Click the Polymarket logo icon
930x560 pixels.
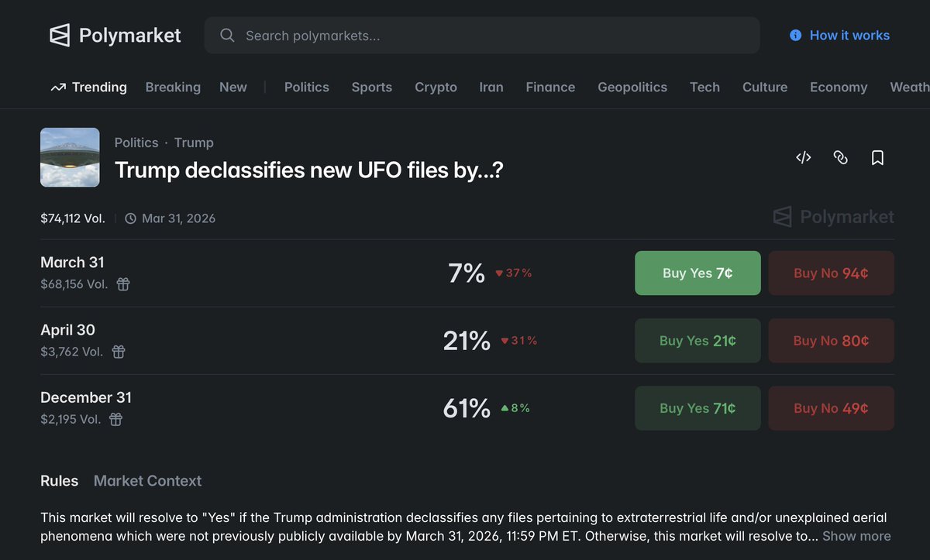click(60, 36)
